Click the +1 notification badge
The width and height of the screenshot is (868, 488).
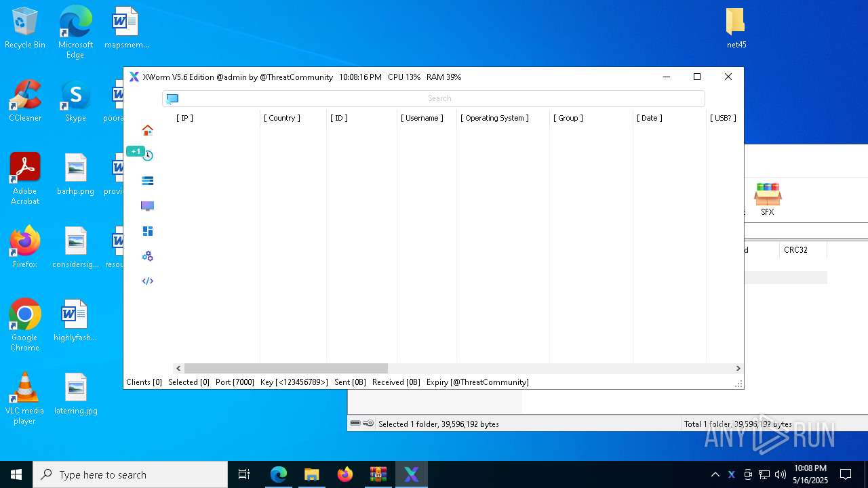tap(136, 151)
